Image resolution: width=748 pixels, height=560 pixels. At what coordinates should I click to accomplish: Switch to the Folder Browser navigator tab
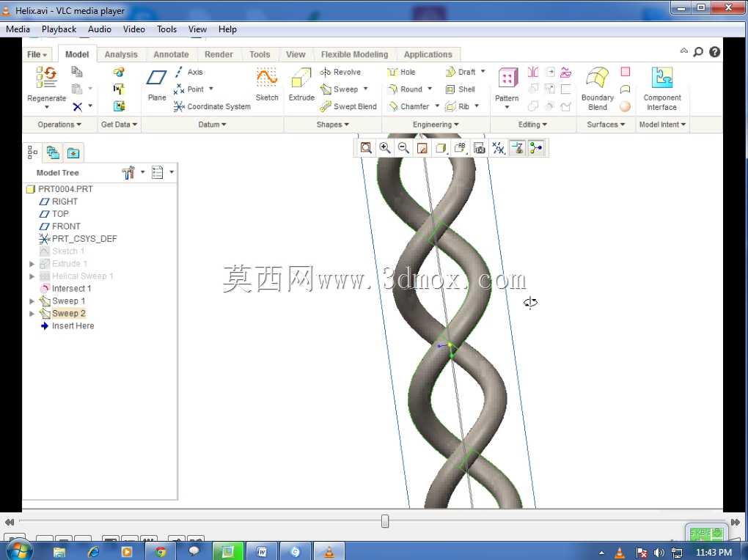coord(53,152)
